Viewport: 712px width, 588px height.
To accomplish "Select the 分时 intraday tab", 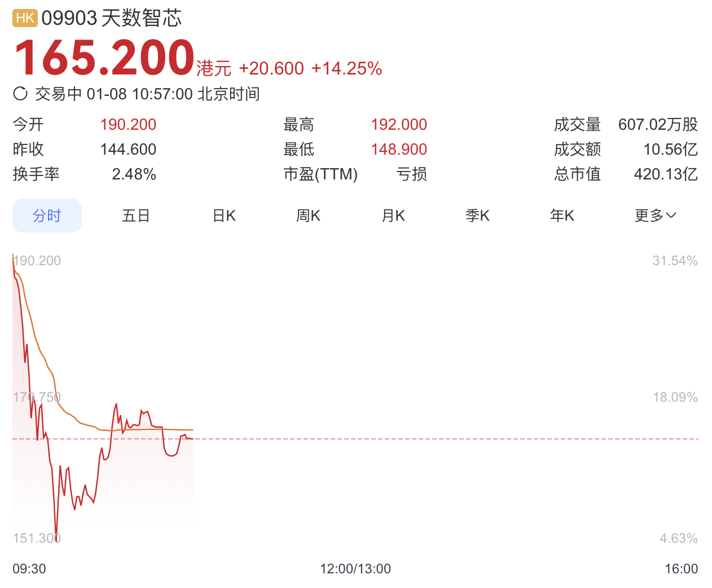I will coord(47,216).
